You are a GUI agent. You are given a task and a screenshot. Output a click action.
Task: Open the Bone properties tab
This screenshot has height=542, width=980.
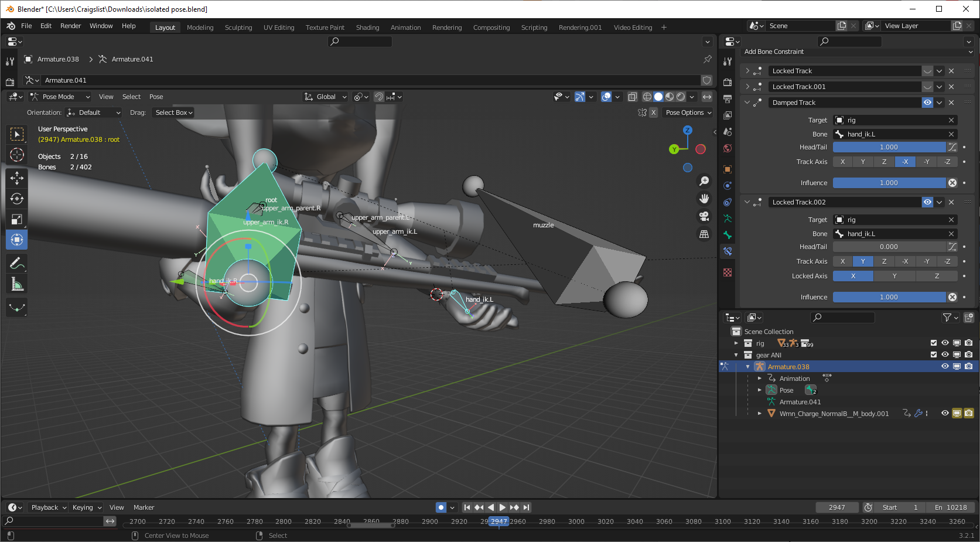click(x=728, y=235)
